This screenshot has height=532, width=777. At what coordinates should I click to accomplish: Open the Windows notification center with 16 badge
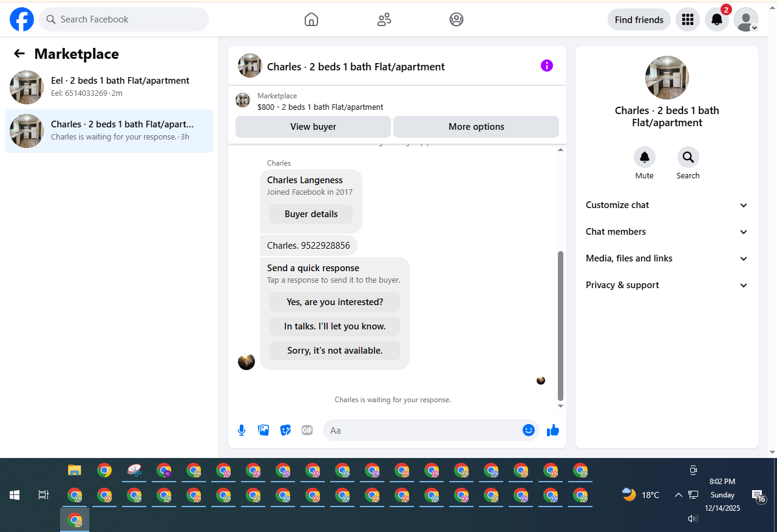point(758,496)
